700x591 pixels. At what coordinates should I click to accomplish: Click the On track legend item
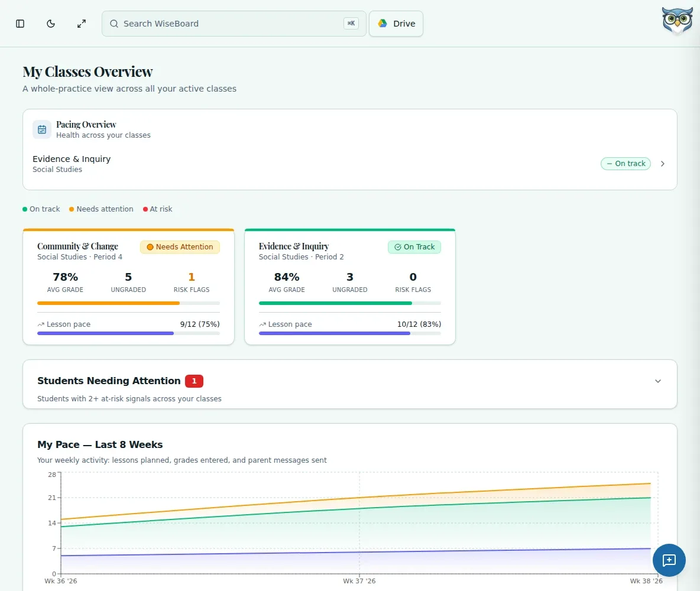pos(41,209)
